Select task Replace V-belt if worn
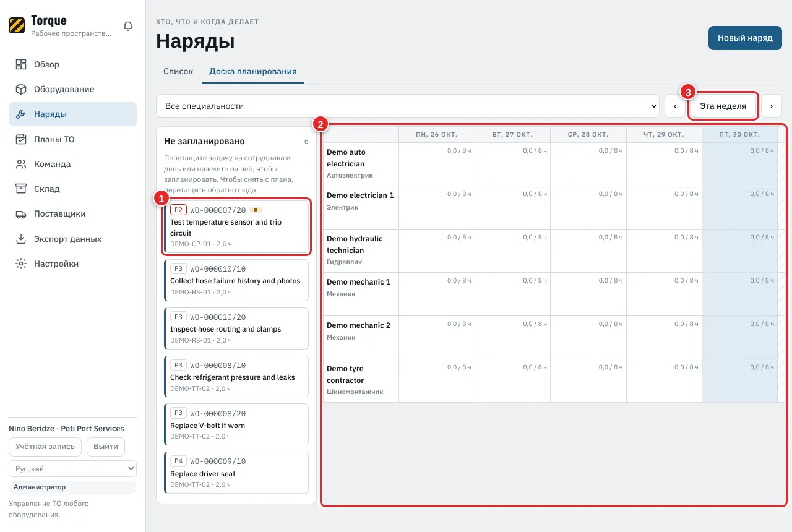 coord(236,425)
